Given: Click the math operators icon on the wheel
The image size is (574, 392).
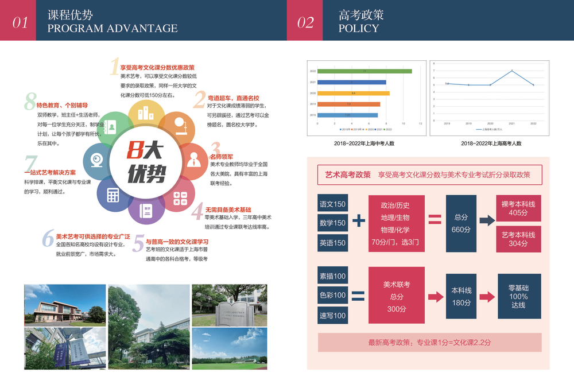Looking at the screenshot, I should click(x=180, y=197).
